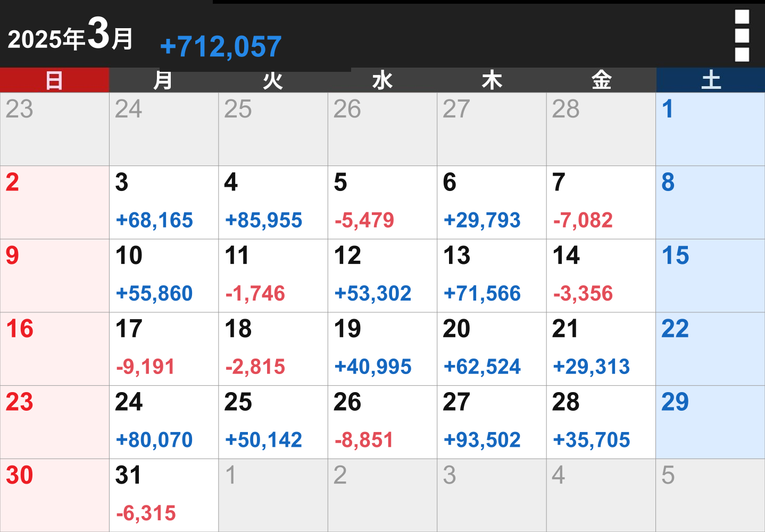This screenshot has width=765, height=532.
Task: Select the -3,356 loss entry
Action: tap(583, 294)
